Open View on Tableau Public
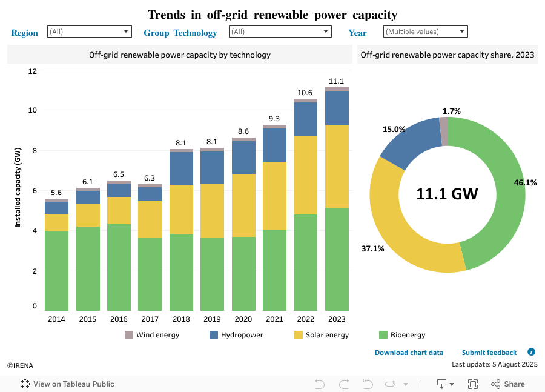Viewport: 545px width, 392px height. pos(67,384)
